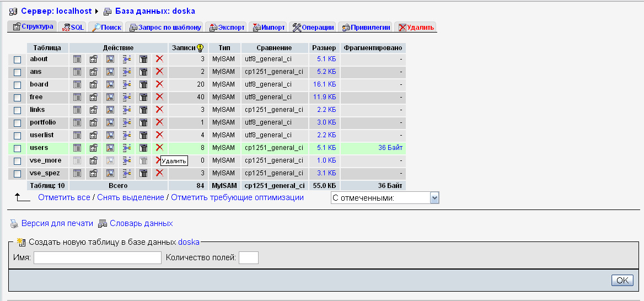
Task: Open the Операции tab
Action: (313, 28)
